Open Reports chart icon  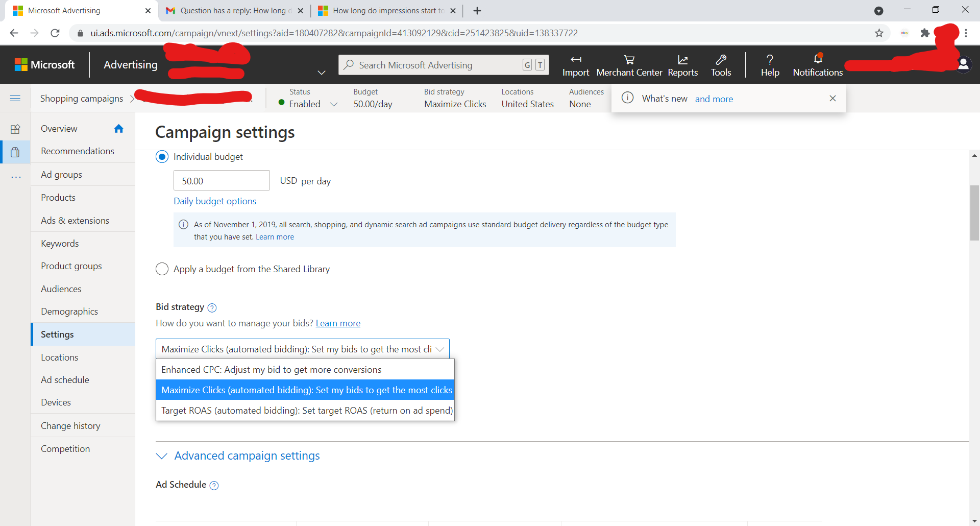[683, 60]
